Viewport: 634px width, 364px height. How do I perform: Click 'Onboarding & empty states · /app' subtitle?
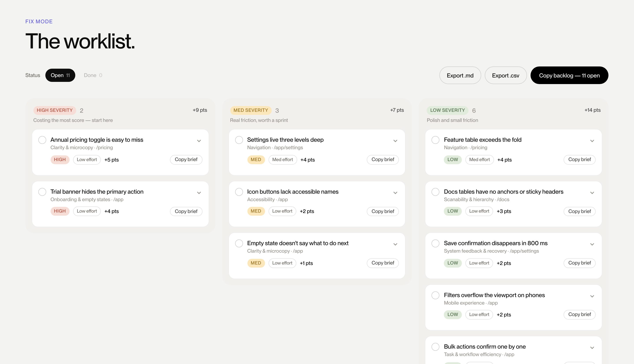tap(87, 200)
